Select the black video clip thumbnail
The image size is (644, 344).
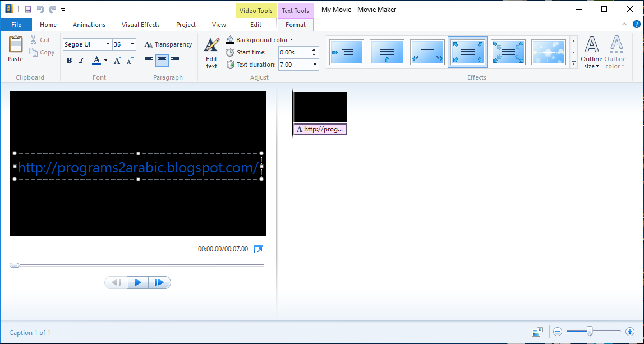pyautogui.click(x=320, y=107)
